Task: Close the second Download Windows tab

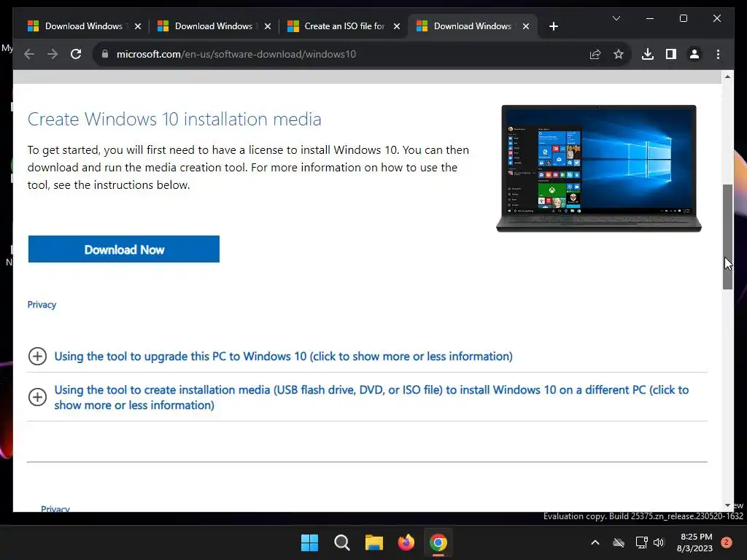Action: coord(268,26)
